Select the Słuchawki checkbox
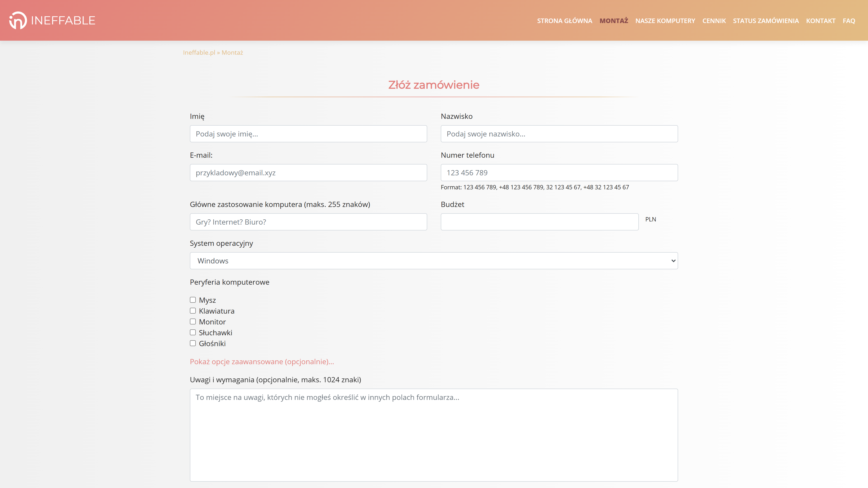The image size is (868, 488). 193,332
